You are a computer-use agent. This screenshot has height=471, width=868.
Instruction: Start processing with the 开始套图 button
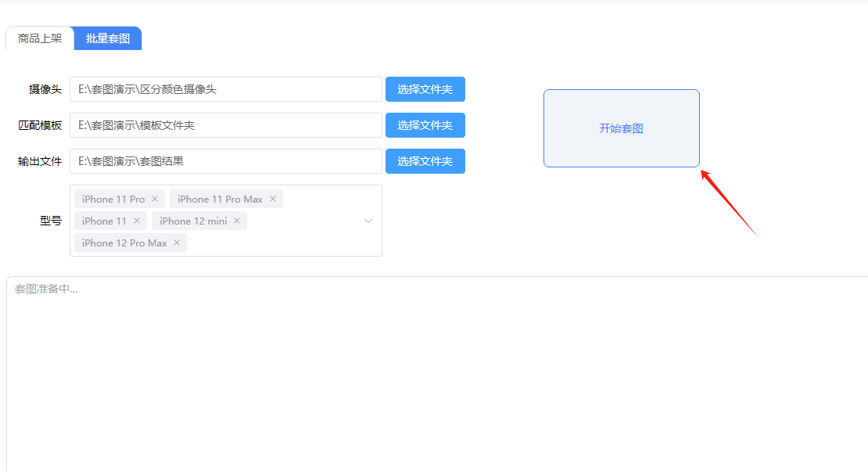click(621, 128)
